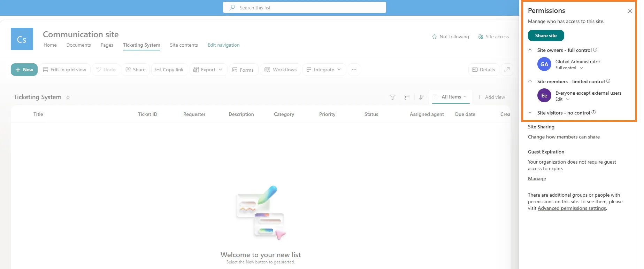Image resolution: width=644 pixels, height=269 pixels.
Task: Expand Site visitors section chevron
Action: coord(530,112)
